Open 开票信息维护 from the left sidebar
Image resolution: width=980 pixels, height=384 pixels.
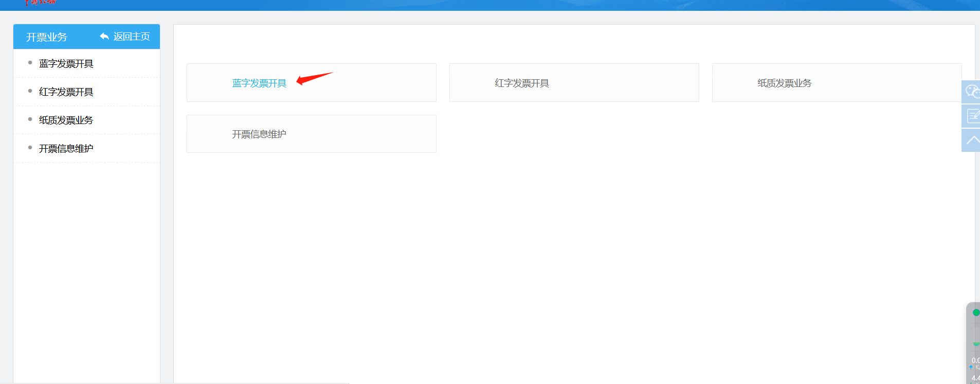click(66, 149)
